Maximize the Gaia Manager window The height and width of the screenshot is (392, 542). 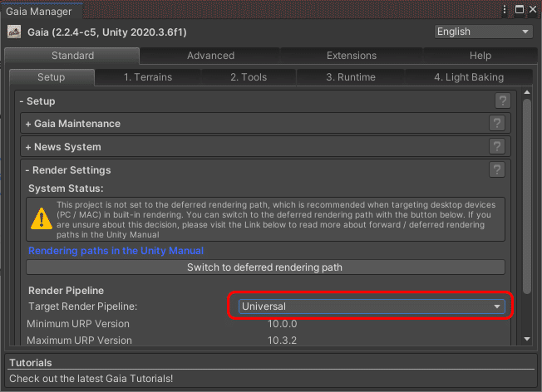click(520, 10)
